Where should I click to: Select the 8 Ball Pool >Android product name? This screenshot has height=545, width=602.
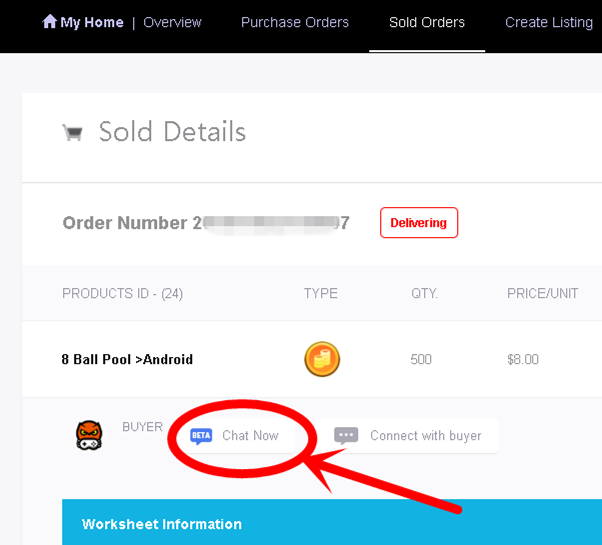[x=127, y=360]
